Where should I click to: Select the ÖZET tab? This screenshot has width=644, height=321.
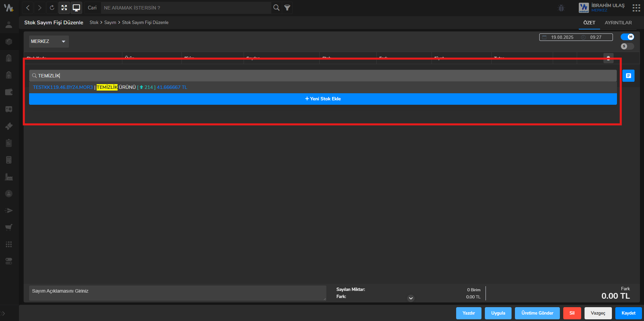coord(589,23)
